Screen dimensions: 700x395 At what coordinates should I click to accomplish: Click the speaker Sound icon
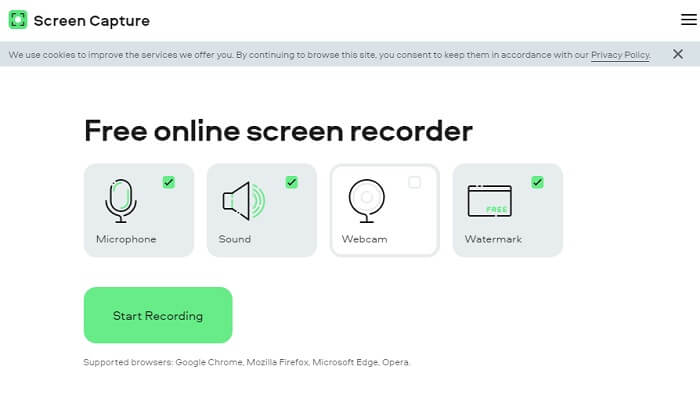click(x=244, y=201)
